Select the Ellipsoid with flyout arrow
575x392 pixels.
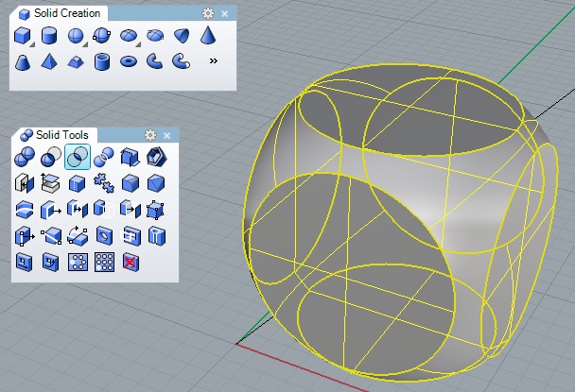click(x=129, y=36)
